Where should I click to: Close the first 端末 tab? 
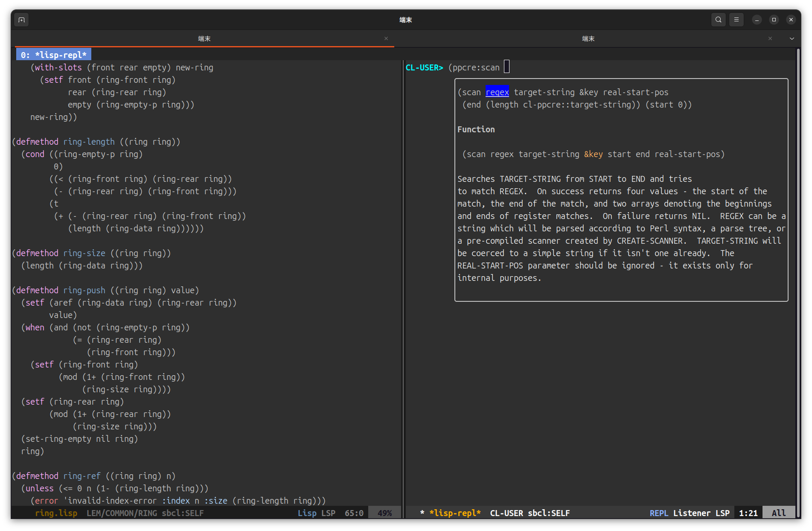pos(386,38)
